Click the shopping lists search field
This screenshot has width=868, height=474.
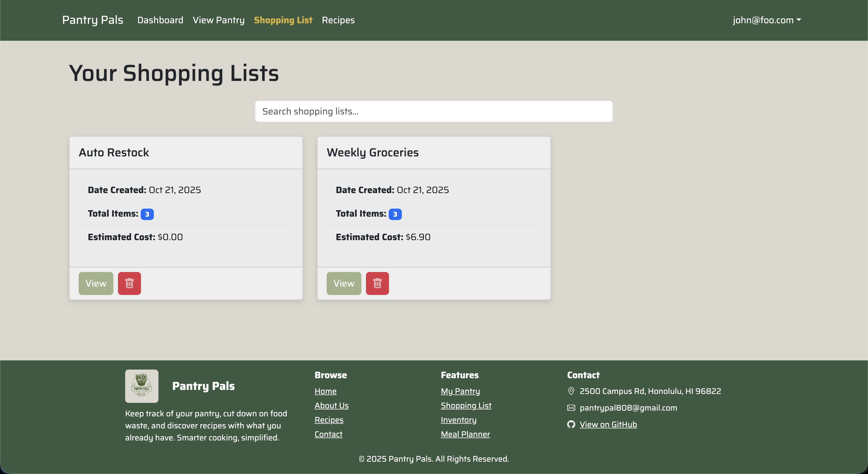434,111
